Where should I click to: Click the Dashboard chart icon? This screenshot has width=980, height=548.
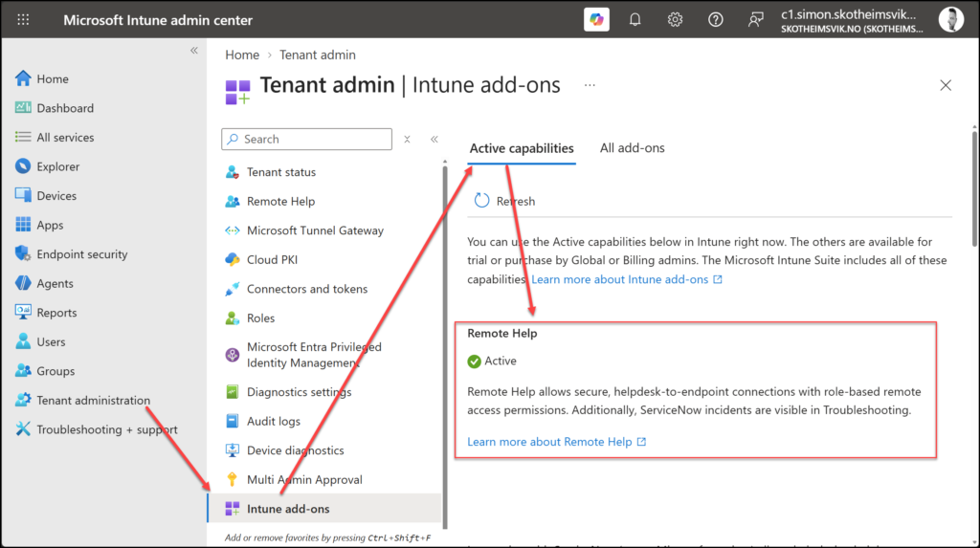pos(23,107)
